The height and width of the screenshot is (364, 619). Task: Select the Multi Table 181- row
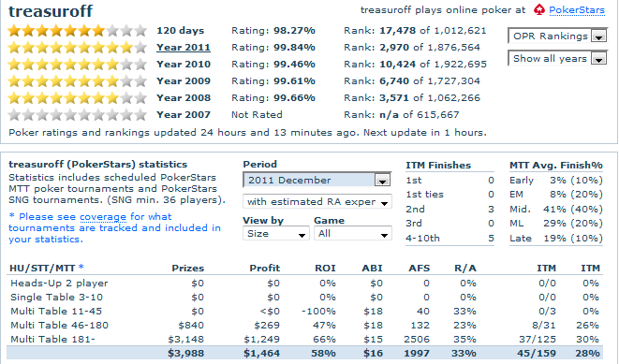point(304,339)
